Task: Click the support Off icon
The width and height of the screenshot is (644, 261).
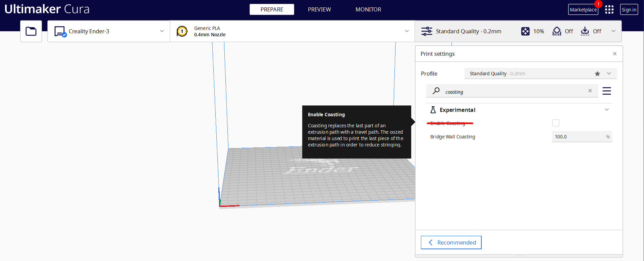Action: 557,31
